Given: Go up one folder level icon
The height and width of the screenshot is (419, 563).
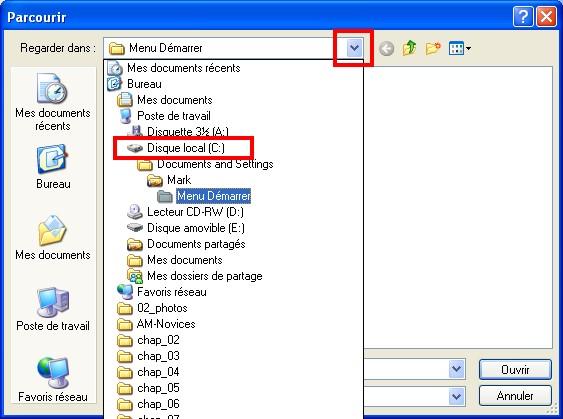Looking at the screenshot, I should pos(409,48).
